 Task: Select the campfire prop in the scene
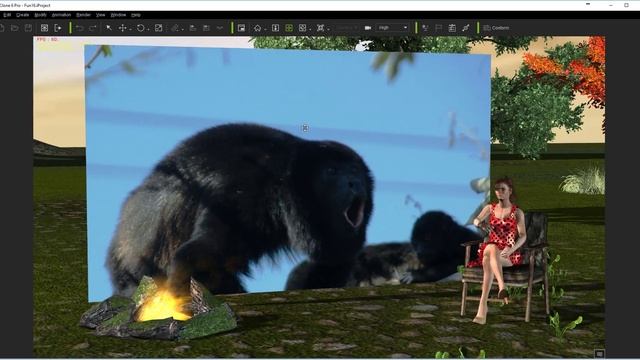[x=158, y=308]
